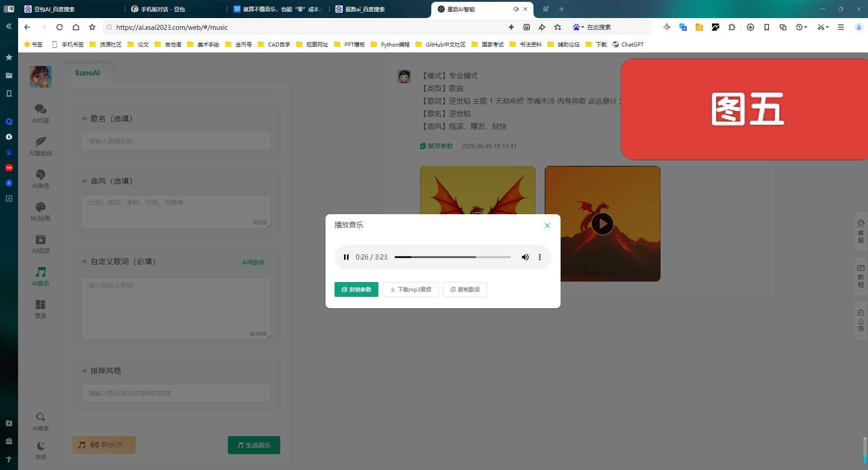Image resolution: width=868 pixels, height=470 pixels.
Task: Open ChatGPT bookmark
Action: pyautogui.click(x=628, y=44)
